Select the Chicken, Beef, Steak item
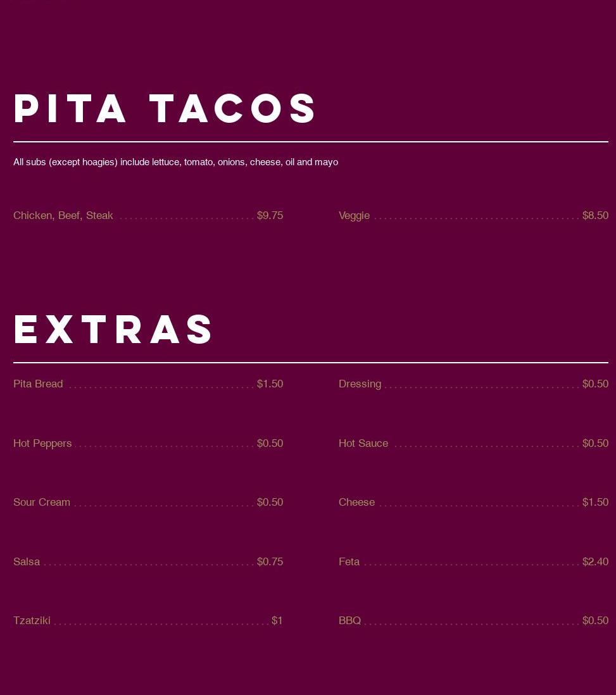 coord(63,215)
